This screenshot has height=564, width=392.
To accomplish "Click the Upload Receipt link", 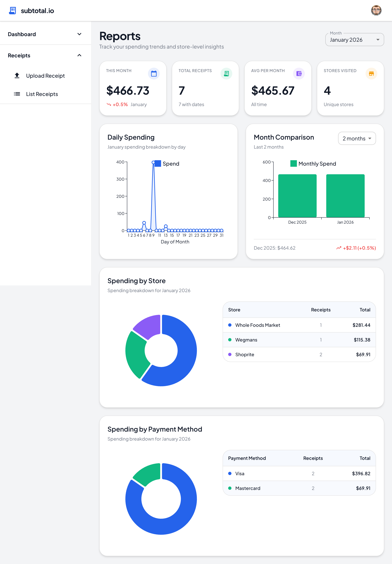I will [45, 75].
